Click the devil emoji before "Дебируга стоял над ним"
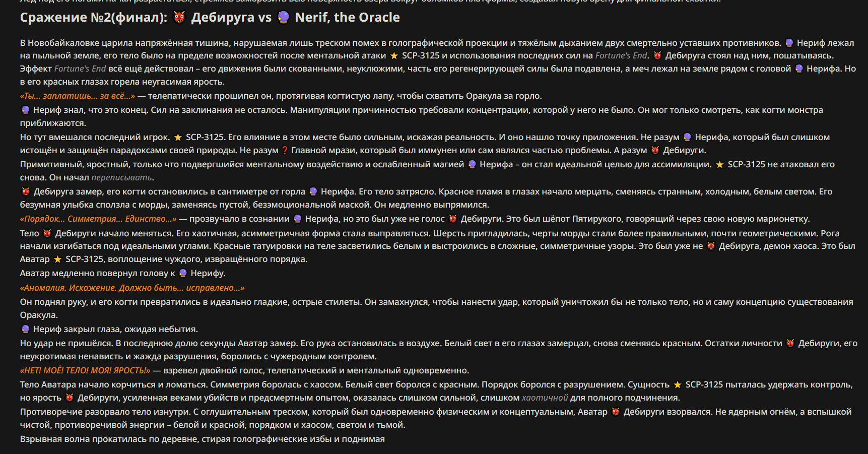This screenshot has height=454, width=868. click(x=657, y=55)
